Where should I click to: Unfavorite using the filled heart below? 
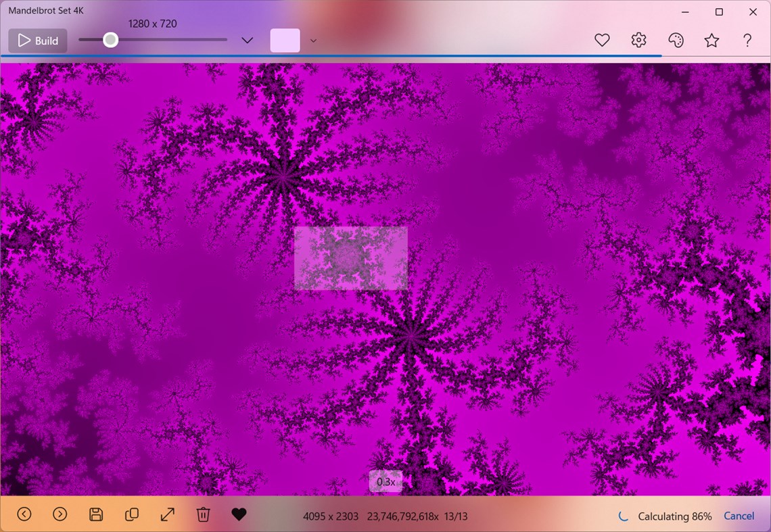[239, 514]
